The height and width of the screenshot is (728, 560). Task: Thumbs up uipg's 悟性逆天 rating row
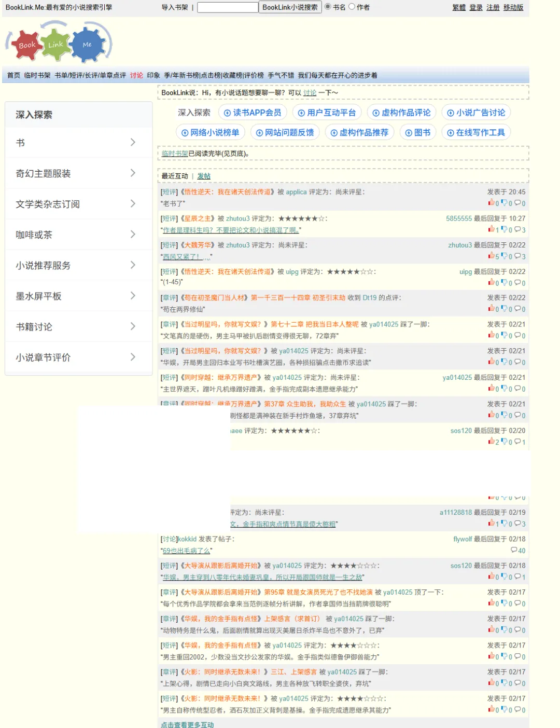tap(491, 283)
